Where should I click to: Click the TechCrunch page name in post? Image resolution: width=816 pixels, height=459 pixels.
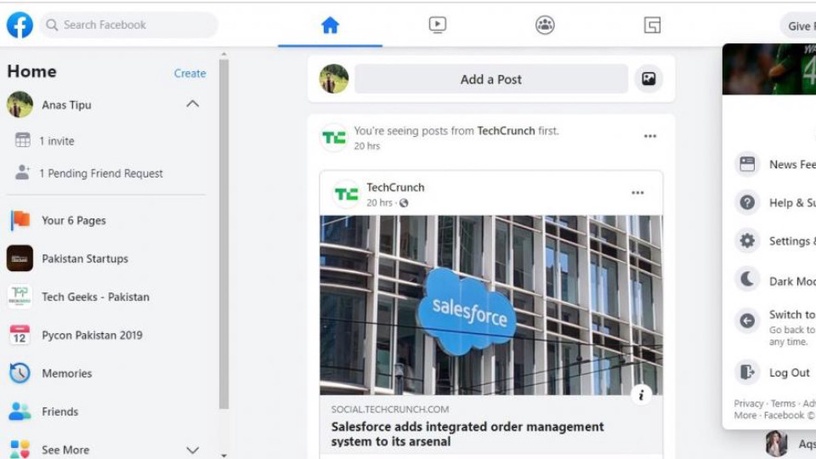tap(396, 187)
